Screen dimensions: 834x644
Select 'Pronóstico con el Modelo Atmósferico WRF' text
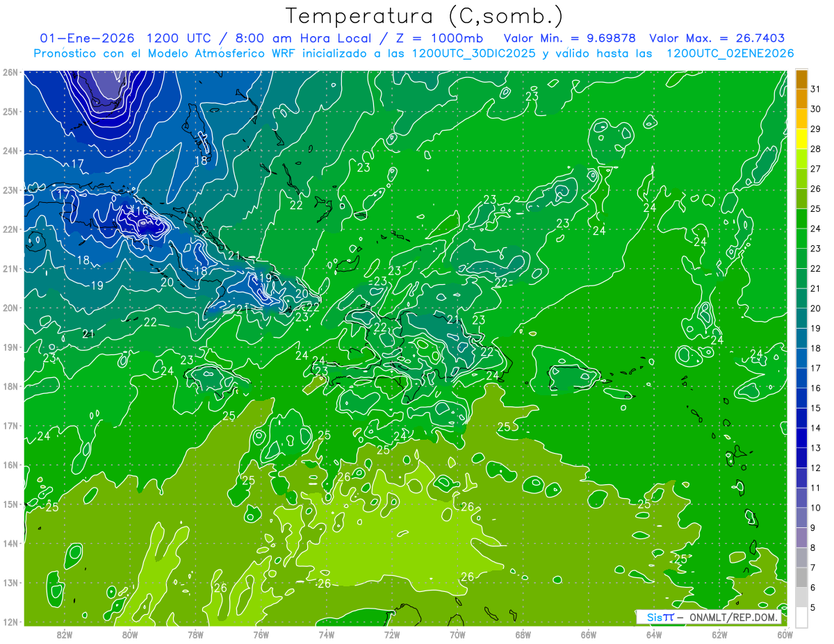pos(165,53)
